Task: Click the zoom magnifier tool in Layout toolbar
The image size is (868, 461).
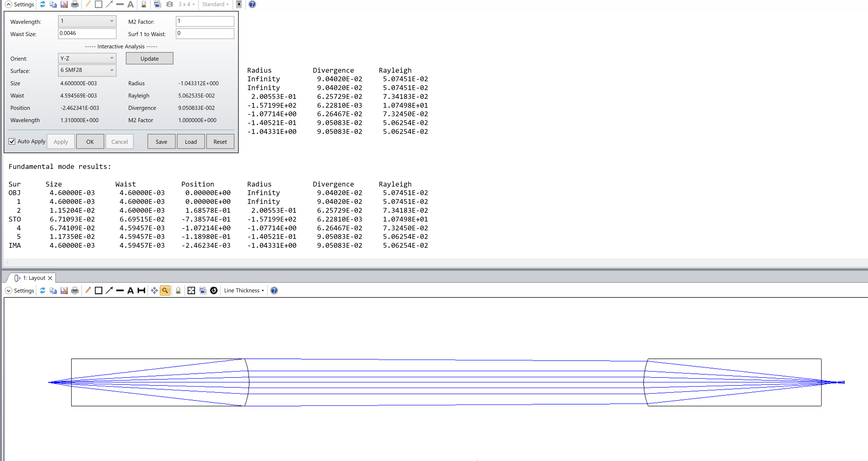Action: point(165,290)
